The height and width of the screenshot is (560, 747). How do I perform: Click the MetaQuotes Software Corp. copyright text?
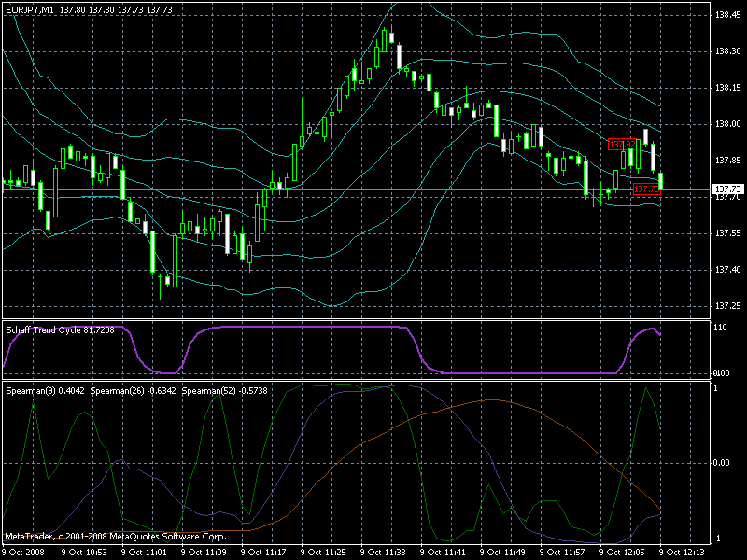pos(116,537)
